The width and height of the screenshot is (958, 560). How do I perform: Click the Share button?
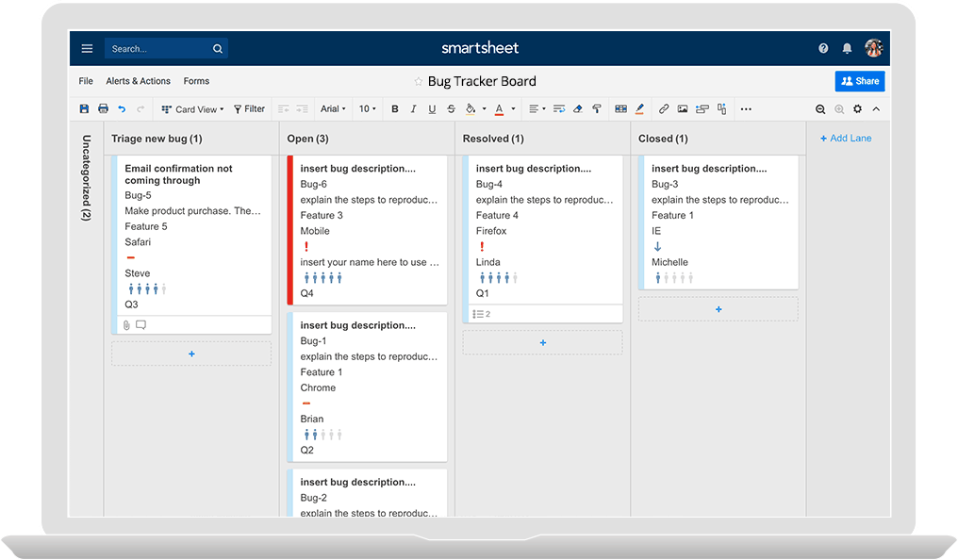[859, 81]
